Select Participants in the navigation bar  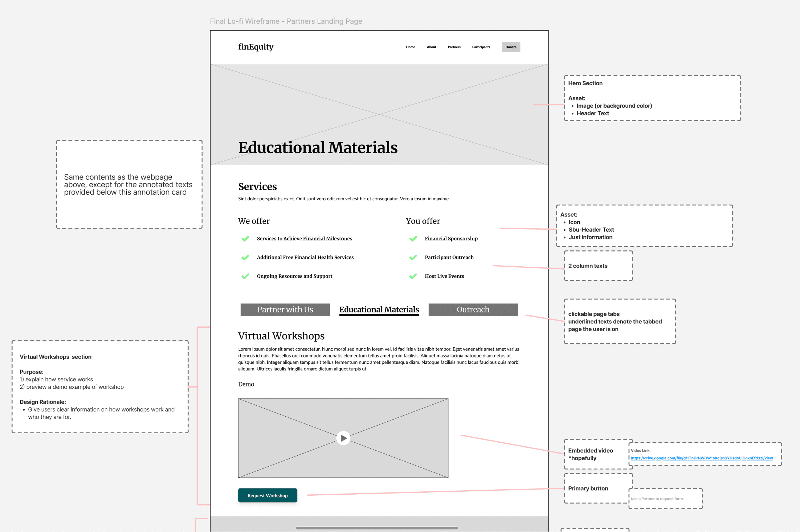481,47
